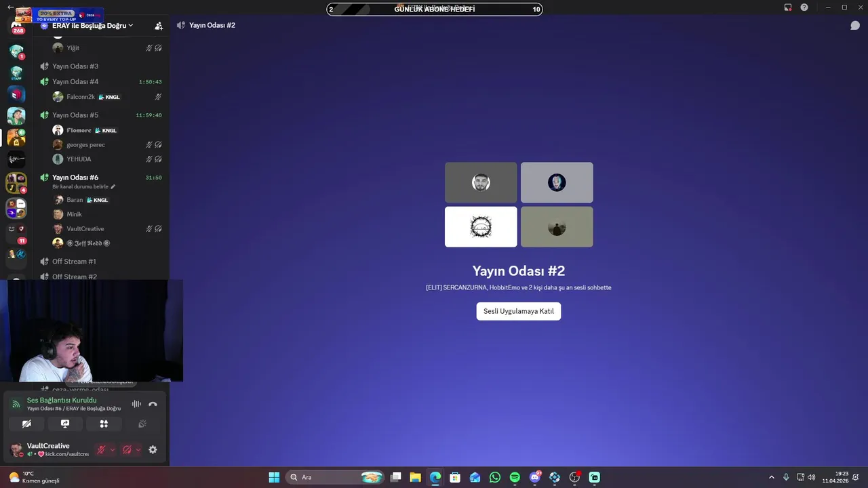This screenshot has height=488, width=868.
Task: Open red cube logo server icon
Action: (16, 94)
